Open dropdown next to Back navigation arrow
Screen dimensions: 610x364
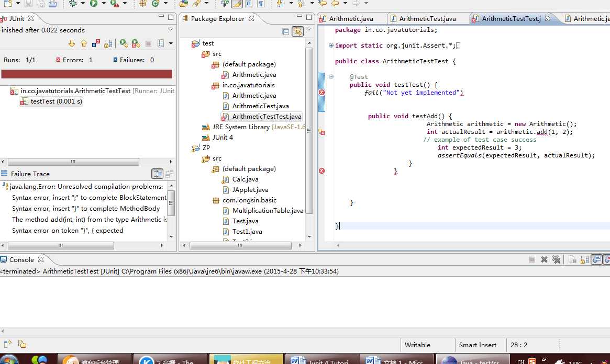pos(345,4)
